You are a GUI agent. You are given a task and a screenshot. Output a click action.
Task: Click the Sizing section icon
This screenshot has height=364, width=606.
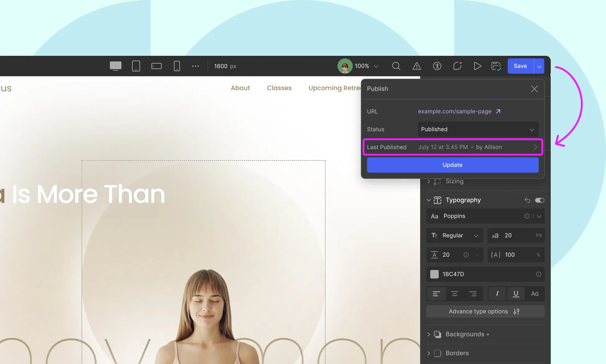pos(437,181)
